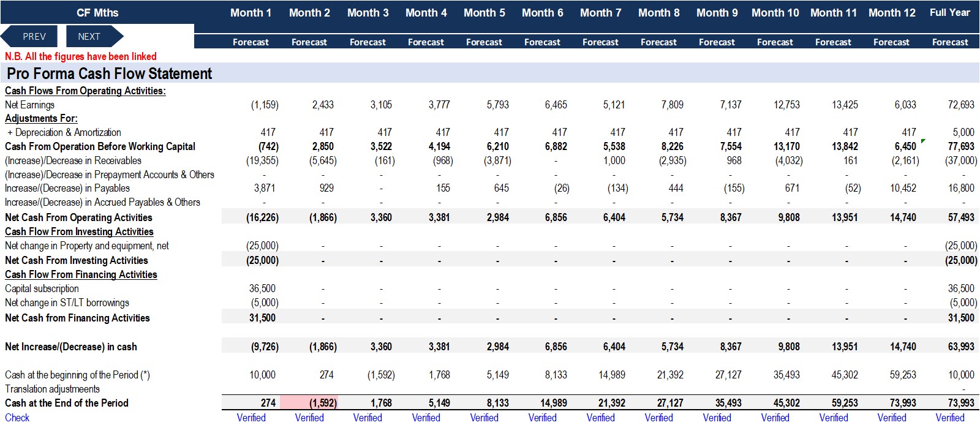980x425 pixels.
Task: Select the Month 1 column header
Action: coord(251,13)
